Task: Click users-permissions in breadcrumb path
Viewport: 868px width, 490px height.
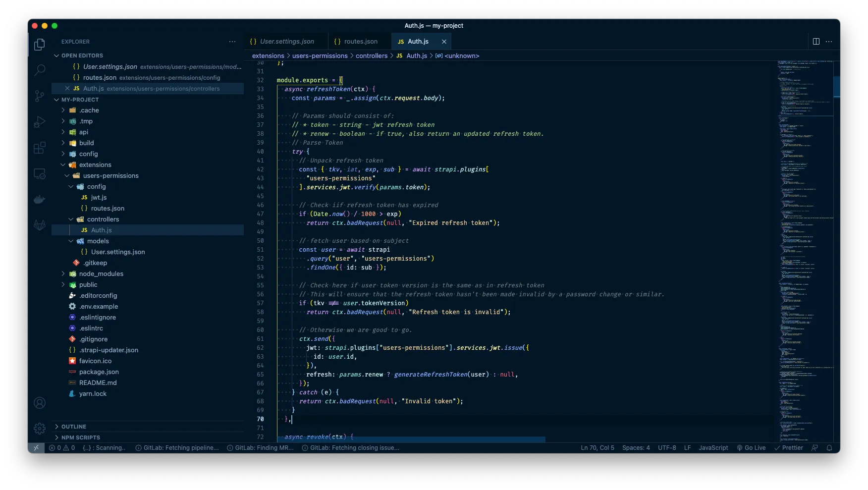Action: coord(320,56)
